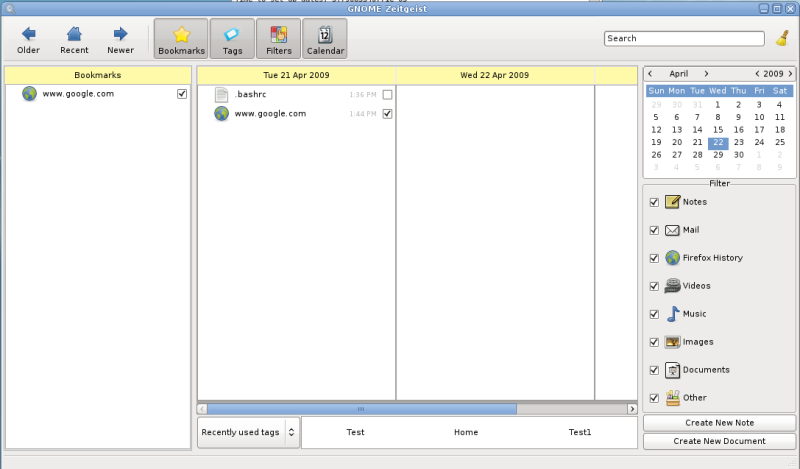Go to Recent via home icon
The width and height of the screenshot is (800, 469).
74,34
